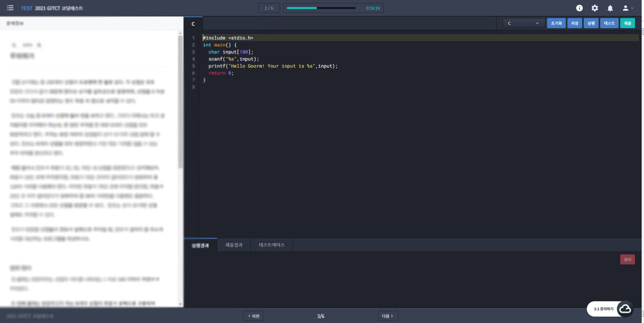This screenshot has width=644, height=323.
Task: Click the information circle icon
Action: [579, 8]
